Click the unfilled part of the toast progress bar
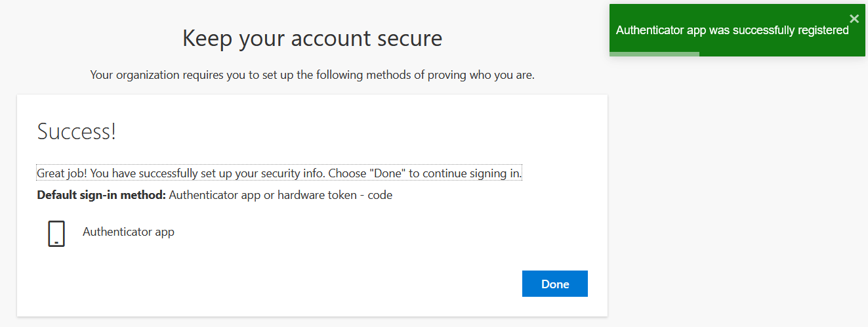868x327 pixels. point(782,54)
